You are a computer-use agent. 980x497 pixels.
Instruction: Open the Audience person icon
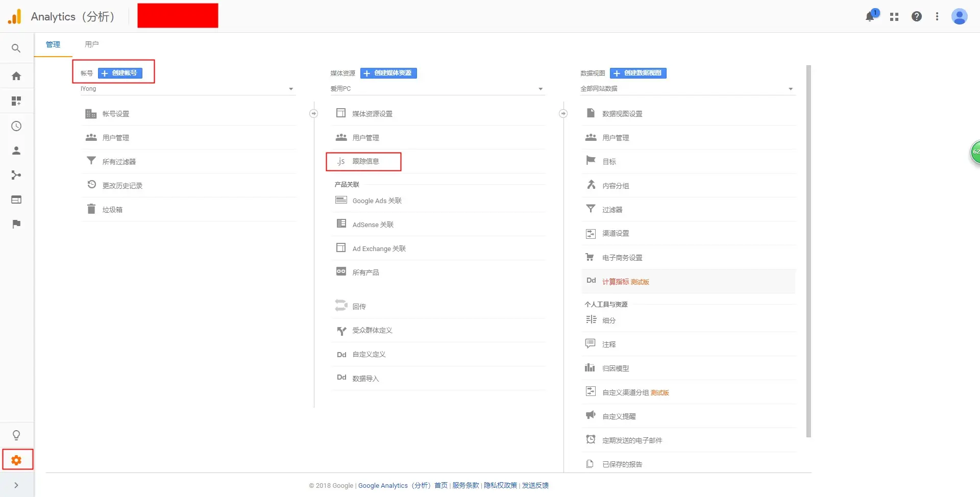click(16, 151)
